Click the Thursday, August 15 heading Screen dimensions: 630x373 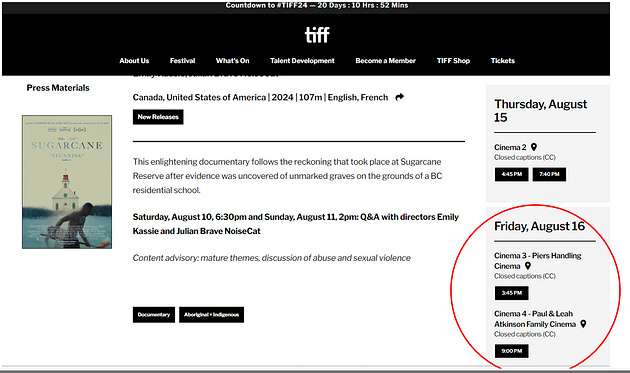pos(540,111)
